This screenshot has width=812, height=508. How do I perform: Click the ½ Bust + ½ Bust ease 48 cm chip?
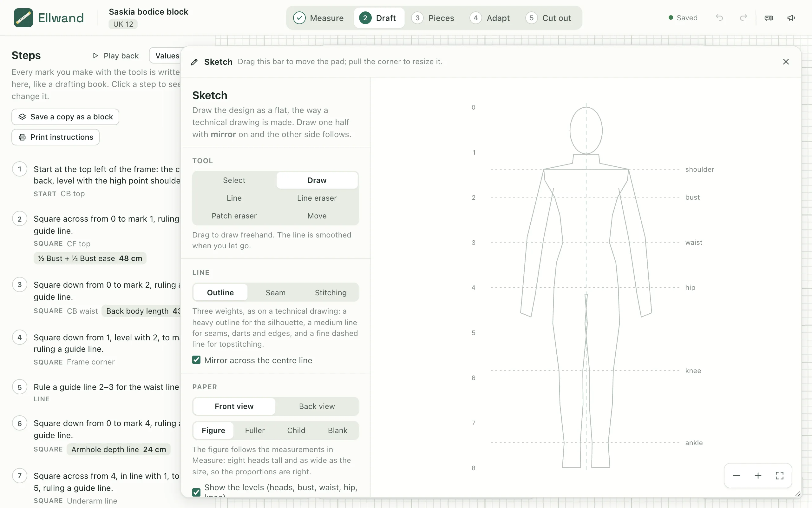[90, 258]
